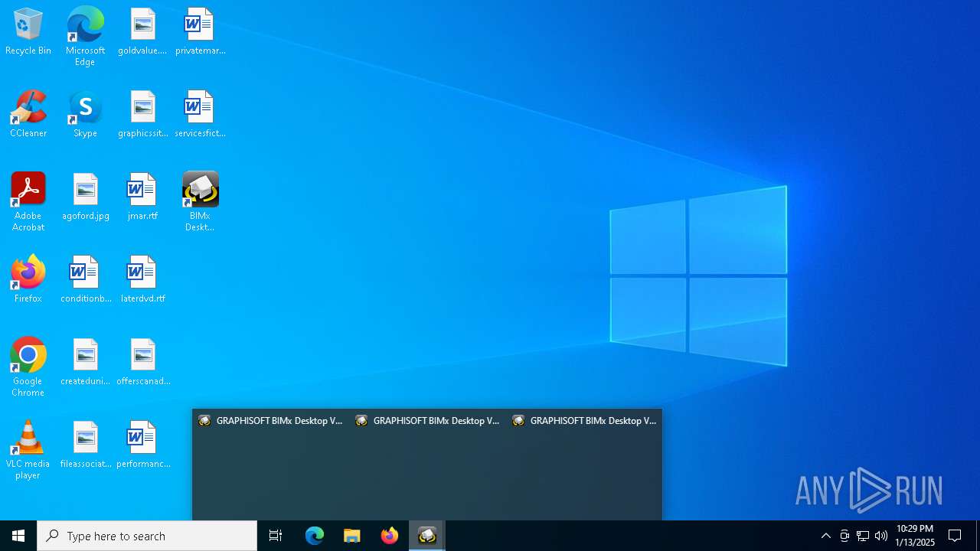Select second GRAPHISOFT BIMx Desktop window preview
The height and width of the screenshot is (551, 980).
coord(427,465)
